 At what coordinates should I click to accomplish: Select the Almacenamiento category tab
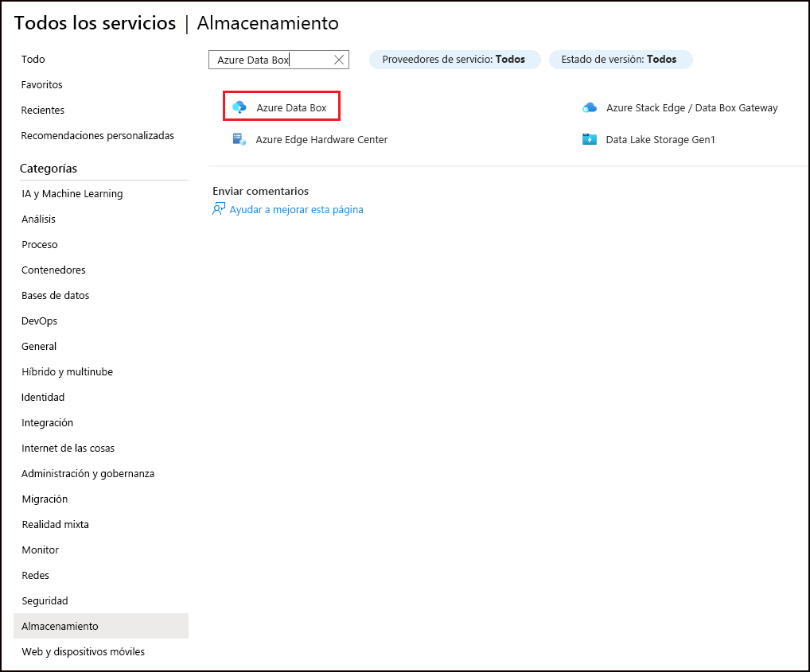[59, 626]
